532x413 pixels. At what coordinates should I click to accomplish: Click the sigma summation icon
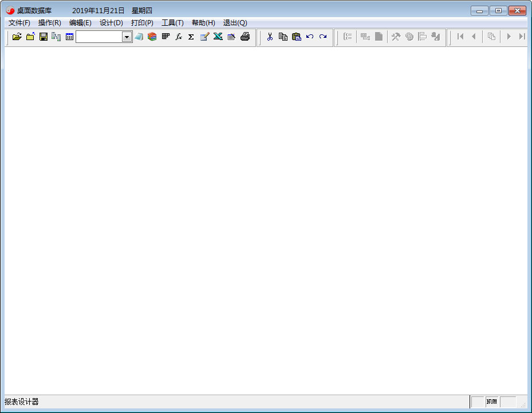[x=191, y=37]
